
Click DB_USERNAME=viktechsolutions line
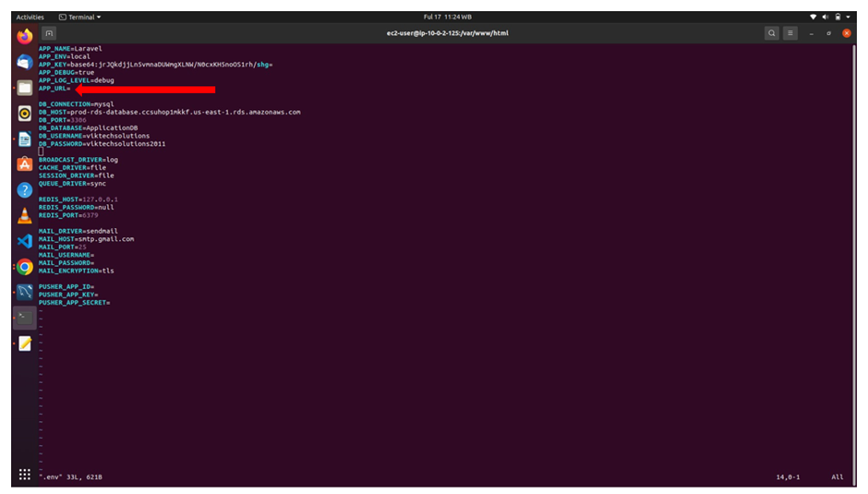(94, 136)
